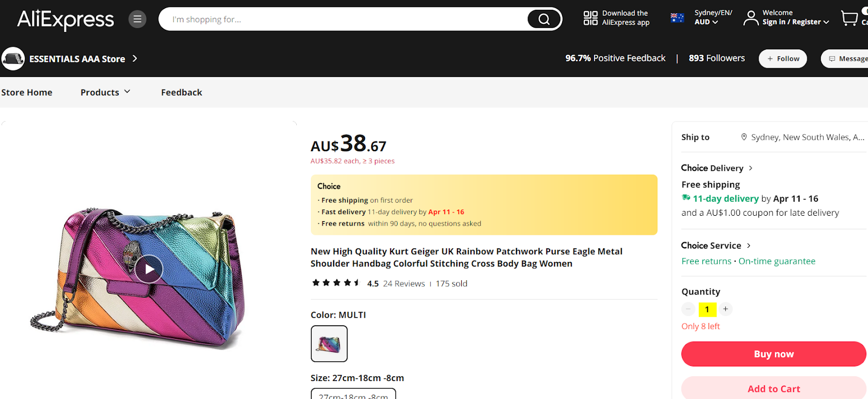
Task: Select the 27cm-18cm-8cm size option
Action: (x=353, y=395)
